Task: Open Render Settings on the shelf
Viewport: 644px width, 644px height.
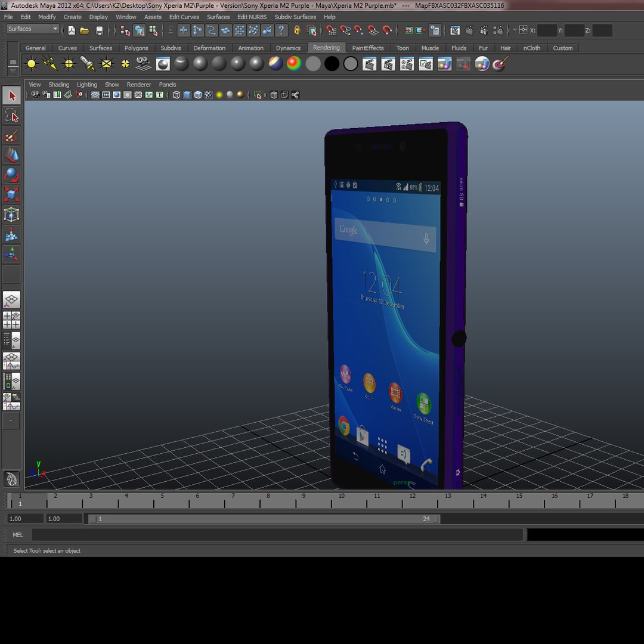Action: click(x=407, y=64)
